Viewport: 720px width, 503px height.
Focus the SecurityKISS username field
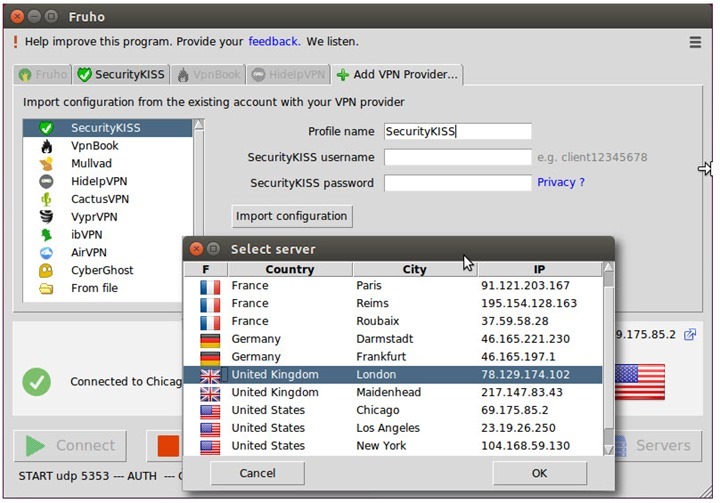[x=457, y=157]
